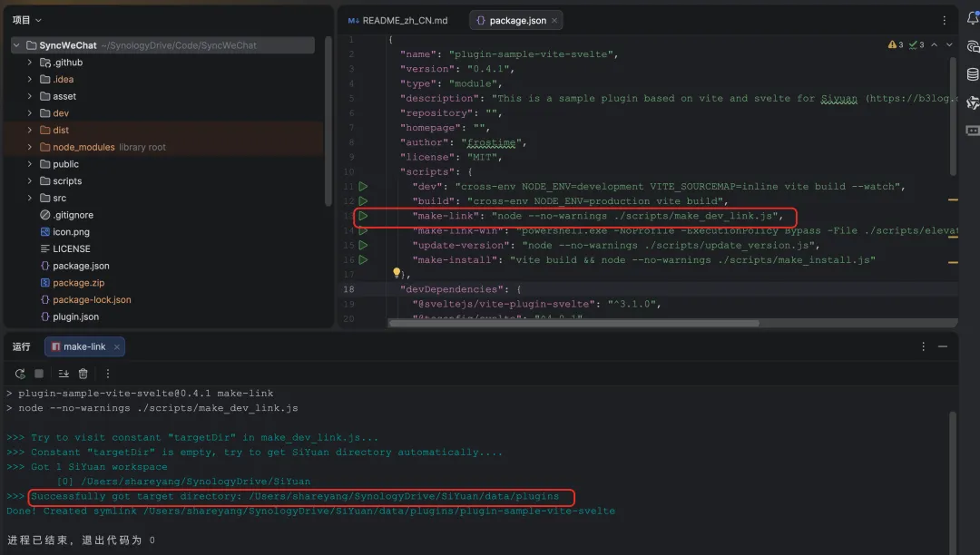Run the "dev" script gutter icon

[363, 186]
